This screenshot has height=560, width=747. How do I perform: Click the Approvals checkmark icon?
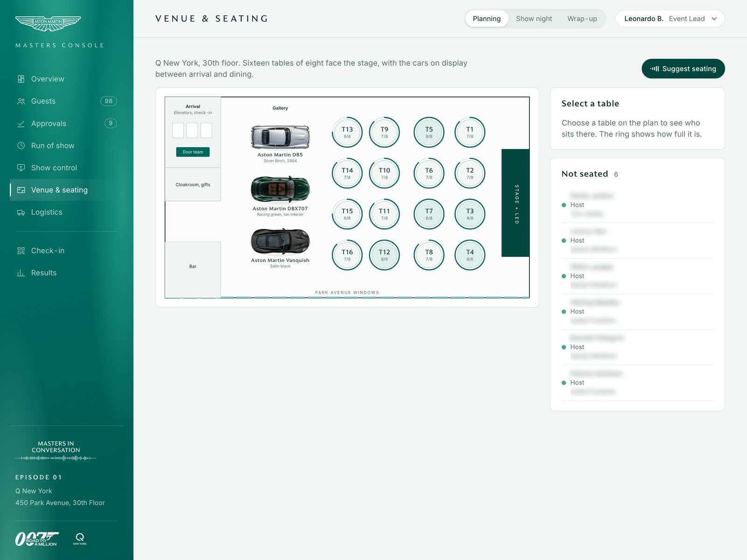21,124
